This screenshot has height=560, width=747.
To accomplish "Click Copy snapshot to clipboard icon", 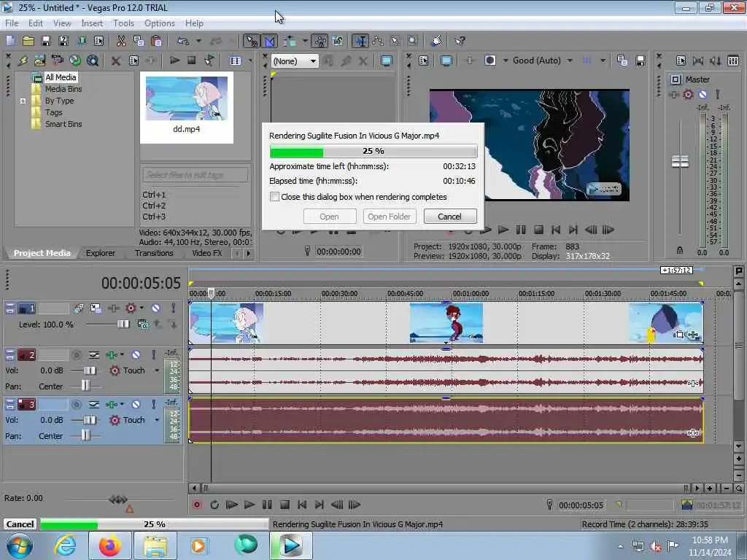I will pyautogui.click(x=622, y=61).
